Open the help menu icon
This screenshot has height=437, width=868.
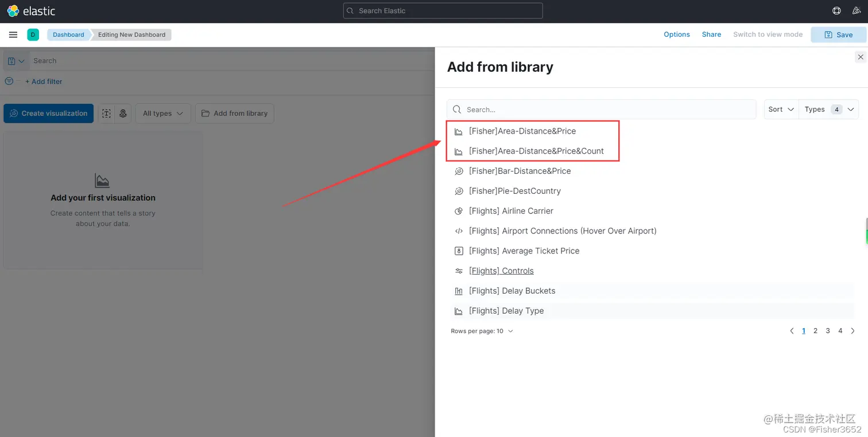(x=836, y=11)
